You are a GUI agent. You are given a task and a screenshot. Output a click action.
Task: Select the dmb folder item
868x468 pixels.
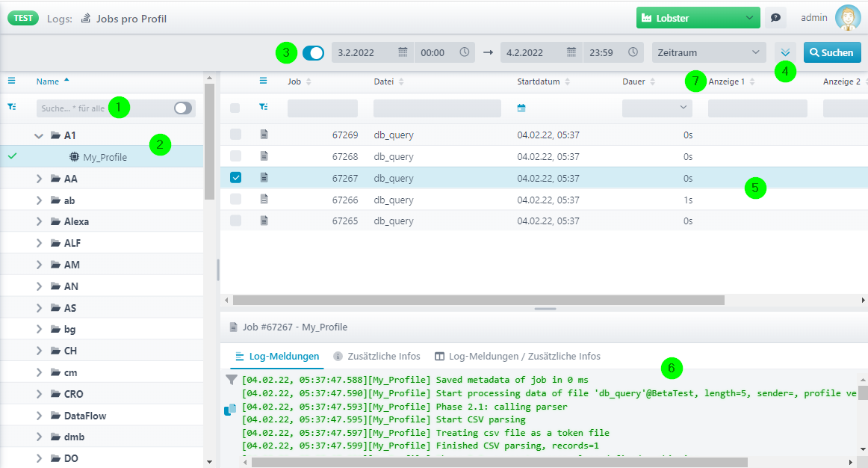click(102, 437)
